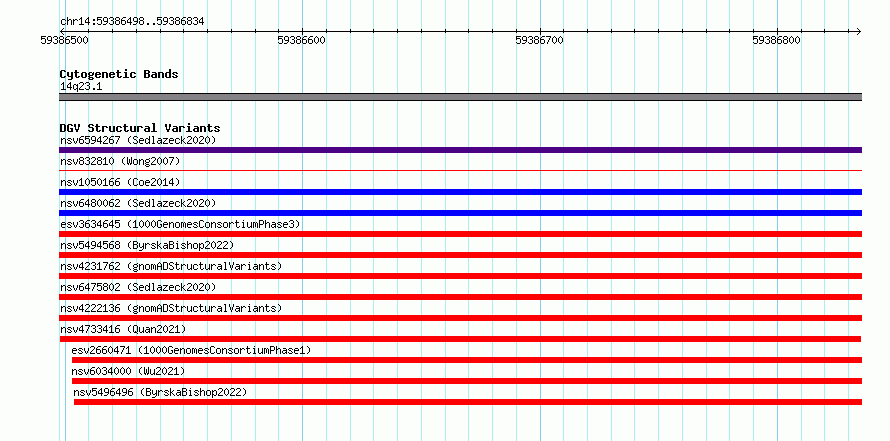Click the gray 14q23.1 cytogenetic band bar
Image resolution: width=890 pixels, height=441 pixels.
(x=460, y=97)
